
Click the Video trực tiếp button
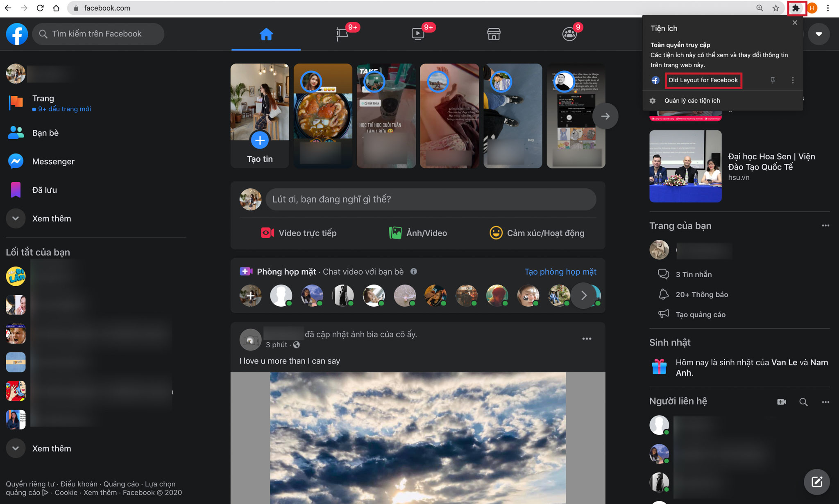[x=299, y=233]
